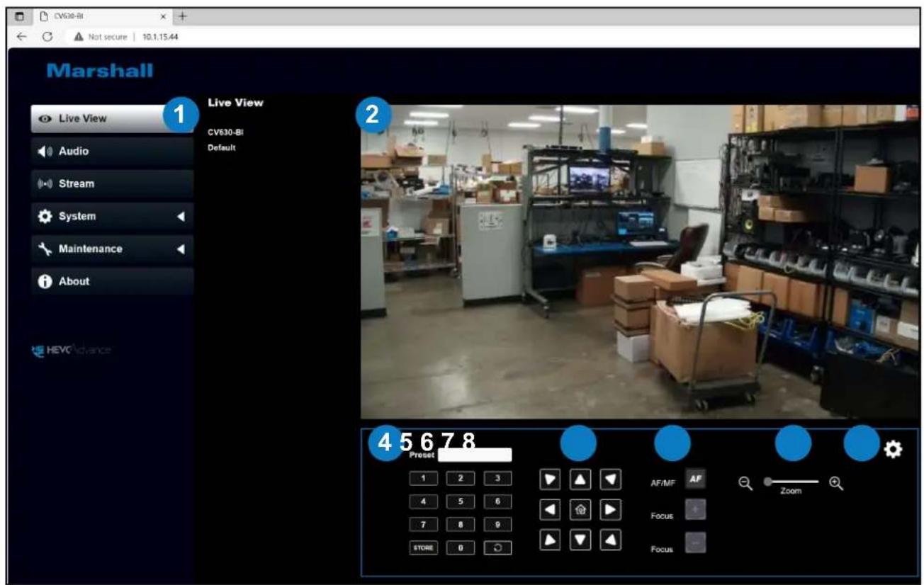
Task: Open the Live View menu item
Action: tap(111, 119)
